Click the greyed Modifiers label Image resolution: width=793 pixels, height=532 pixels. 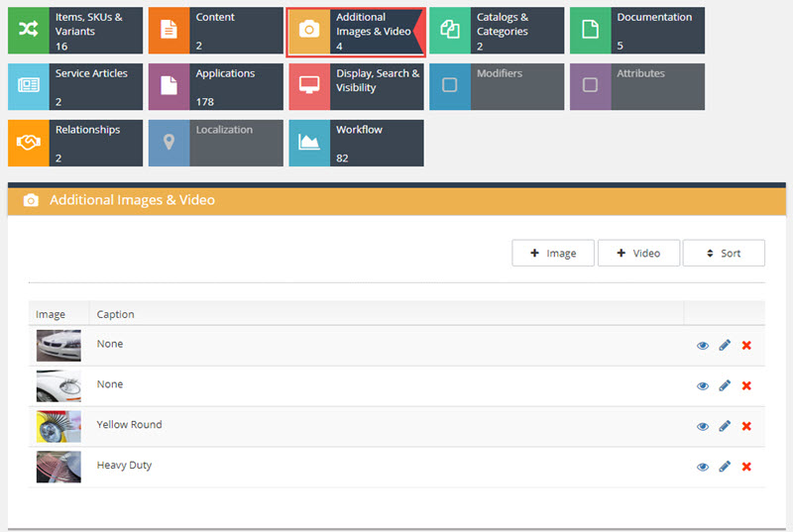500,73
